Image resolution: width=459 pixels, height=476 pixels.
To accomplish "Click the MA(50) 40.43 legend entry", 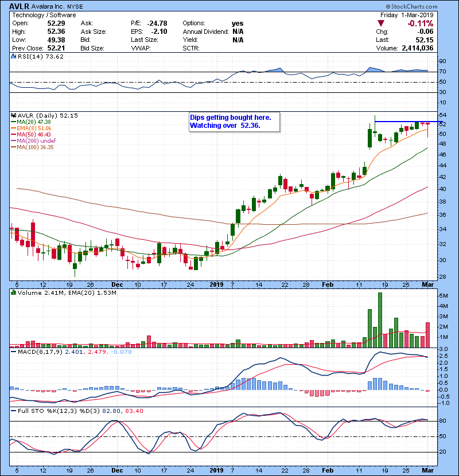I will [x=34, y=134].
